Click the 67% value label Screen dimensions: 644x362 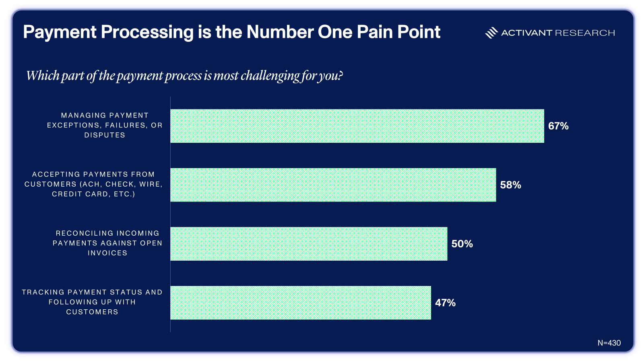(558, 126)
